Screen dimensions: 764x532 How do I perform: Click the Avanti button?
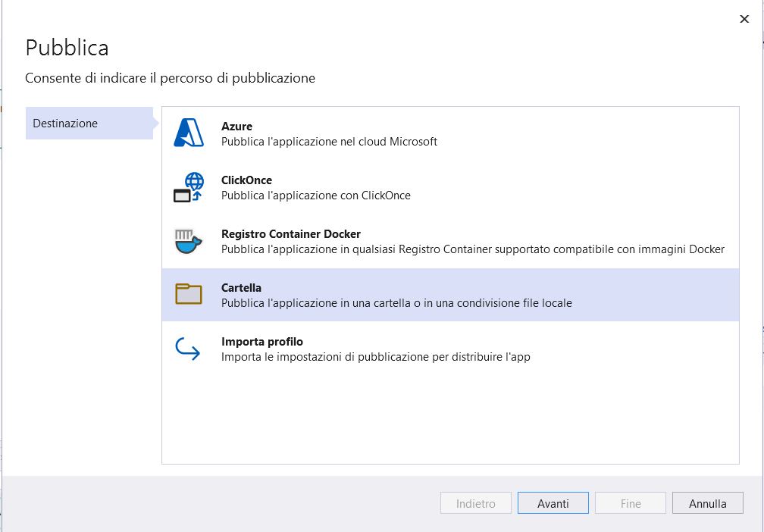pyautogui.click(x=553, y=503)
